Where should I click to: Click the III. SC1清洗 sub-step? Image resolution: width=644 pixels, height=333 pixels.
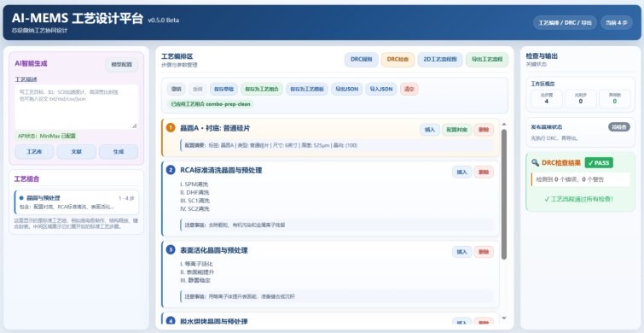pos(194,201)
